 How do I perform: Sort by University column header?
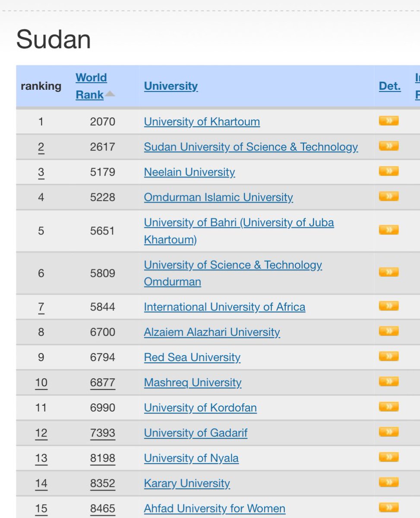[x=171, y=86]
